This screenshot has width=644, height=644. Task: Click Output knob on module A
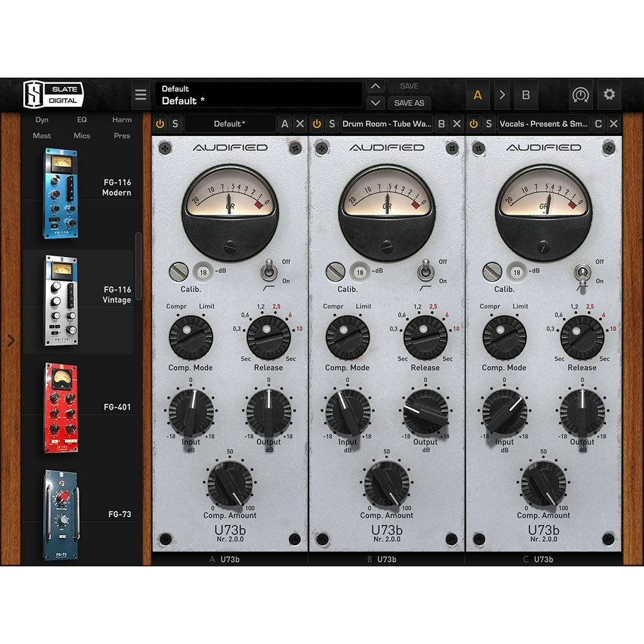point(269,412)
